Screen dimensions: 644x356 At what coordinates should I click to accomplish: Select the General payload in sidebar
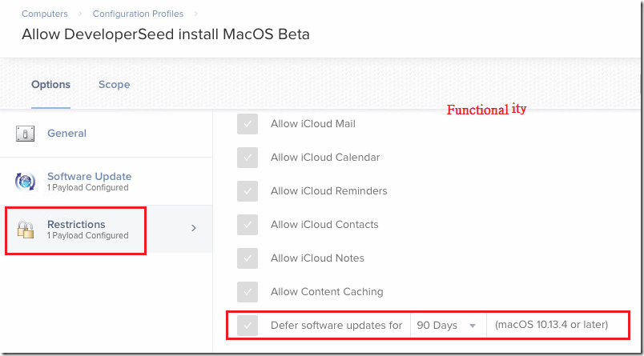(x=107, y=134)
